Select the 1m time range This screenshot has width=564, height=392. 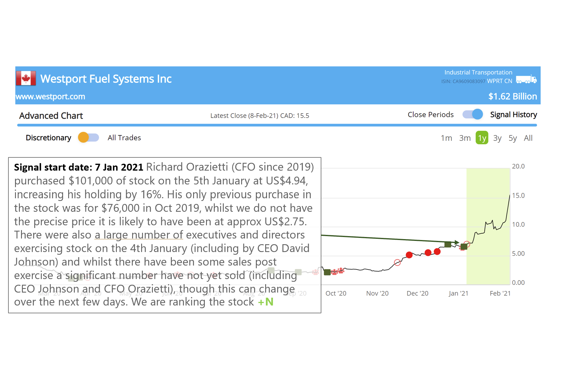pos(446,138)
